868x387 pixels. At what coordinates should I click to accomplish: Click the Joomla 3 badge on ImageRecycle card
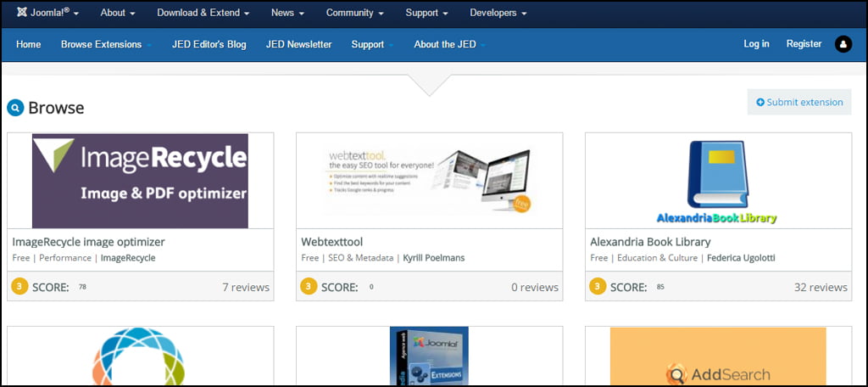click(20, 286)
